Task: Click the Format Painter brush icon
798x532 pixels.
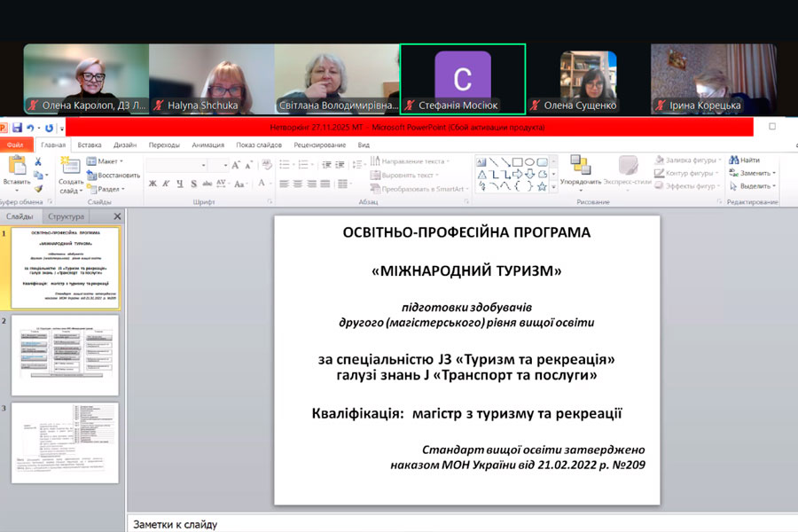Action: (38, 187)
